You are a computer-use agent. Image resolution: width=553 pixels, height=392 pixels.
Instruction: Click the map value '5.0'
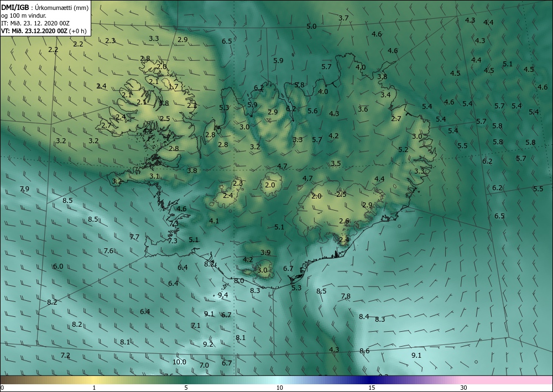311,26
